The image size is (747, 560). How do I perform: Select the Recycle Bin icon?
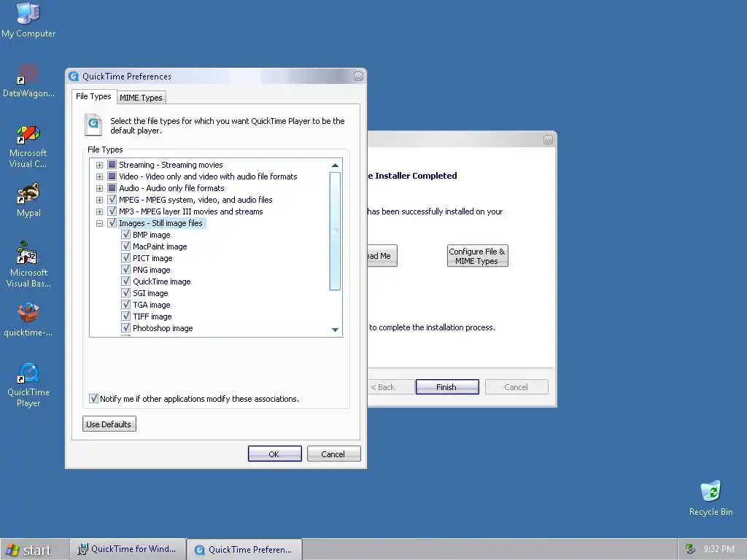pos(711,498)
